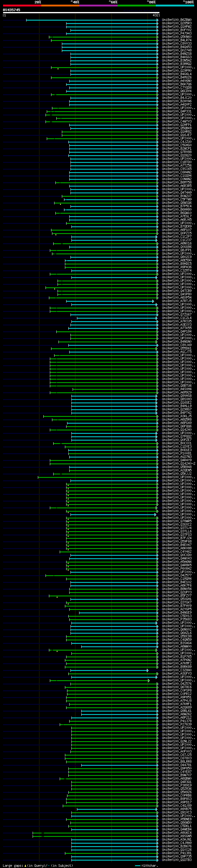Click the query name AV435745
Screen dimensions: 197x868
pos(11,10)
